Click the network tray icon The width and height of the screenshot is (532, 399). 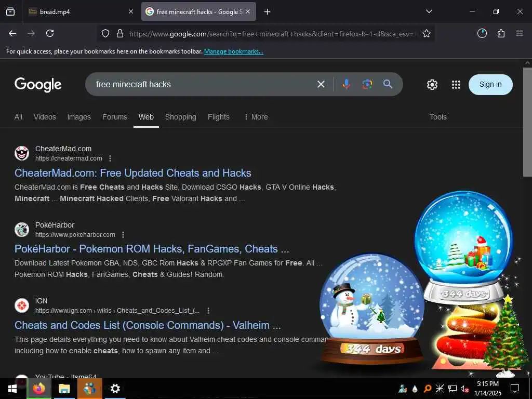tap(453, 389)
